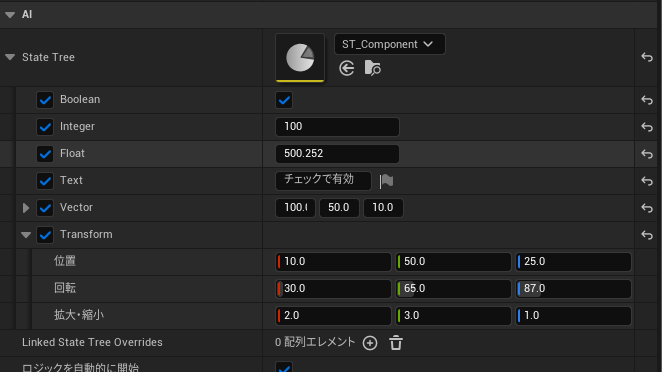Click 0 配列エレメント text
662x372 pixels.
(315, 342)
